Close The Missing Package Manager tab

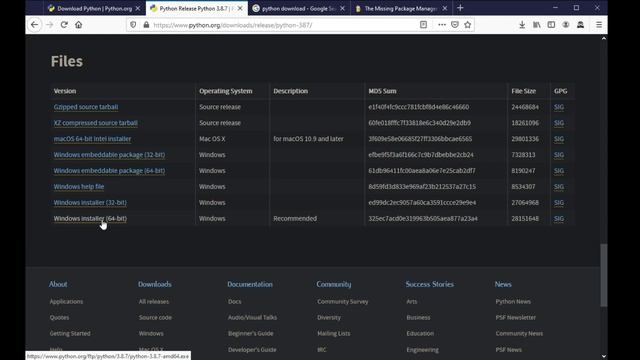[x=444, y=8]
